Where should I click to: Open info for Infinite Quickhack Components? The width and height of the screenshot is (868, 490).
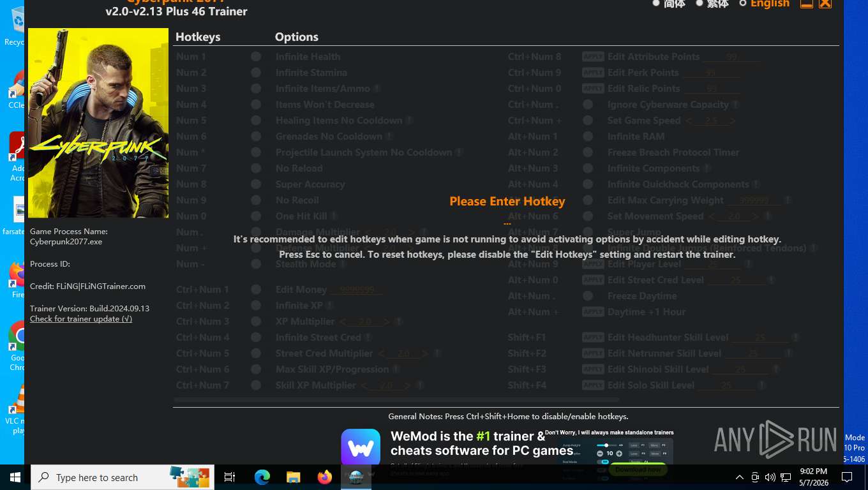pos(756,184)
